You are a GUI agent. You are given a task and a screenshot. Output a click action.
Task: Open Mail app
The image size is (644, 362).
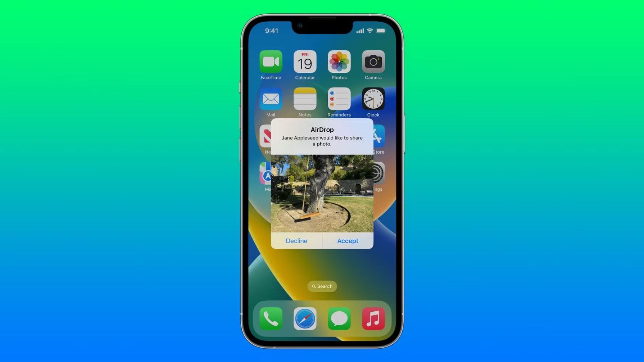pyautogui.click(x=270, y=98)
